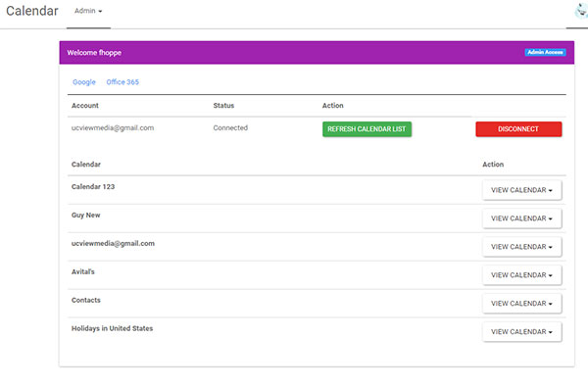Open View Calendar dropdown for Guy New
Screen dimensions: 588x387
tap(522, 218)
